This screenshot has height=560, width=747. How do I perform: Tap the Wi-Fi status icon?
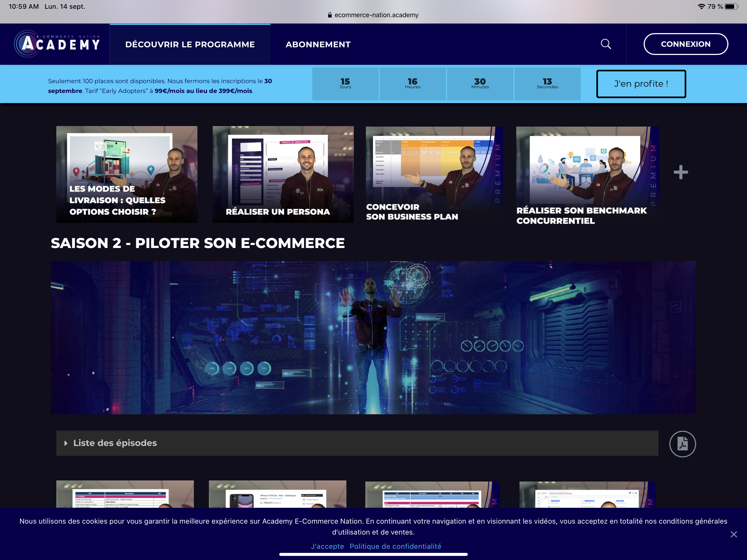coord(701,6)
